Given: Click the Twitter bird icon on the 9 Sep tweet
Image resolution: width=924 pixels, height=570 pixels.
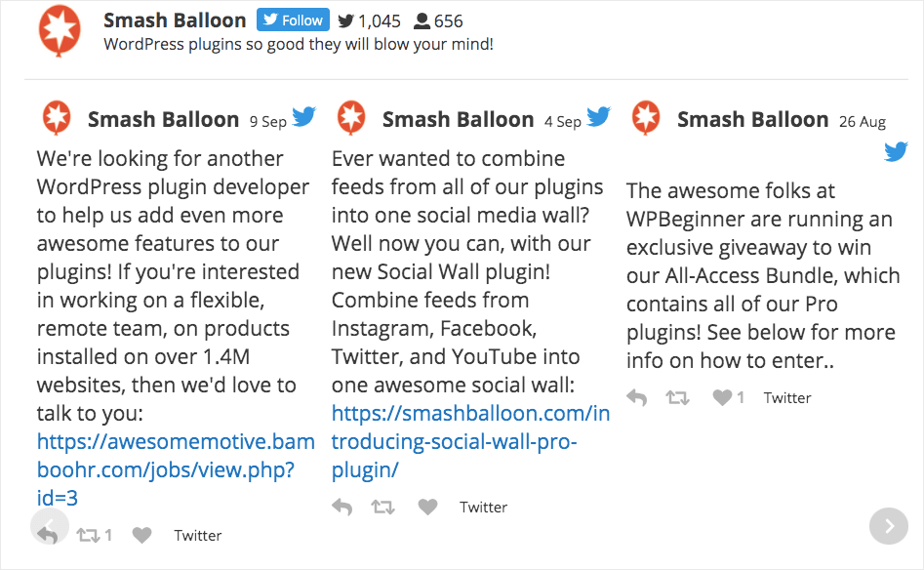Looking at the screenshot, I should (303, 115).
